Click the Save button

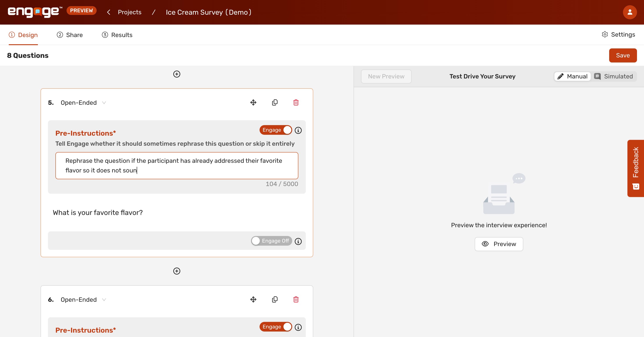pos(623,55)
